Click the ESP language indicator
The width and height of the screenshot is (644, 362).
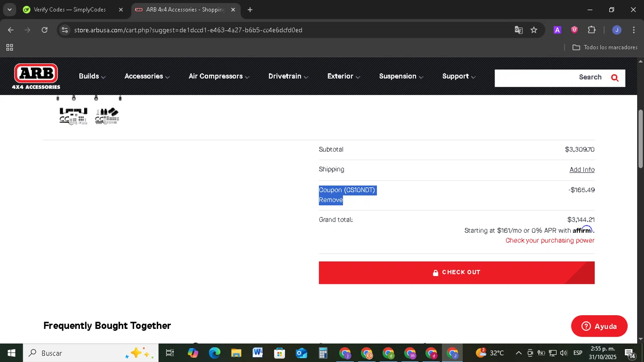click(x=578, y=353)
